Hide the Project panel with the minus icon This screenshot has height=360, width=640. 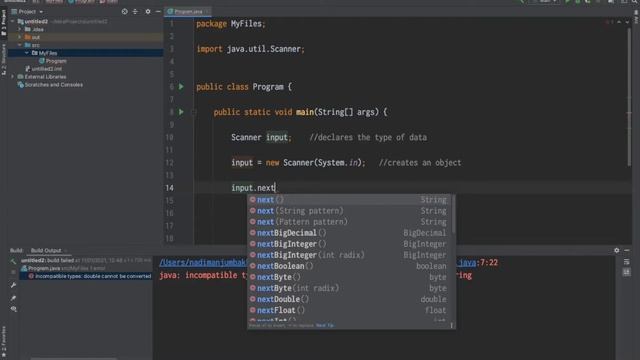[158, 12]
